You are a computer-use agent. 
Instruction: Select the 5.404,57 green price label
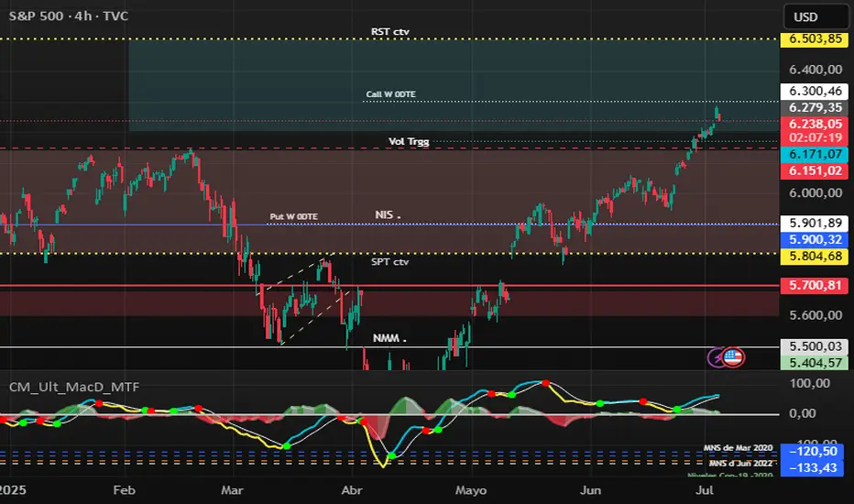(x=816, y=363)
